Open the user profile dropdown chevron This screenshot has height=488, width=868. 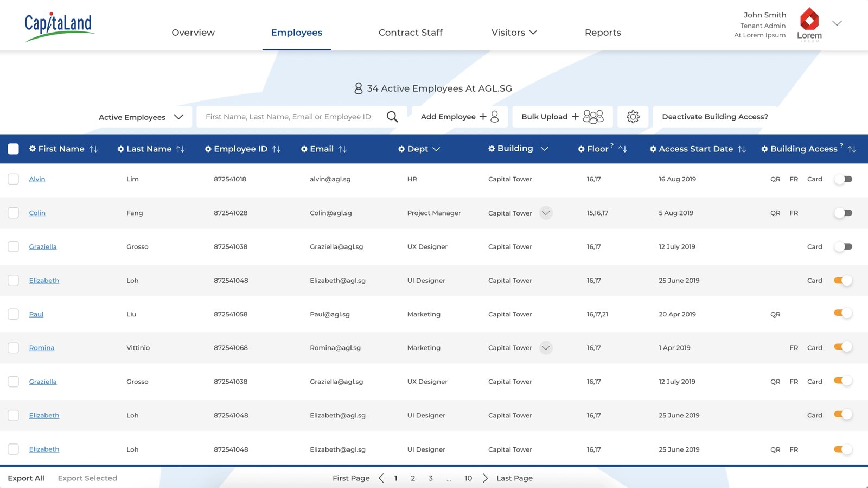tap(837, 23)
